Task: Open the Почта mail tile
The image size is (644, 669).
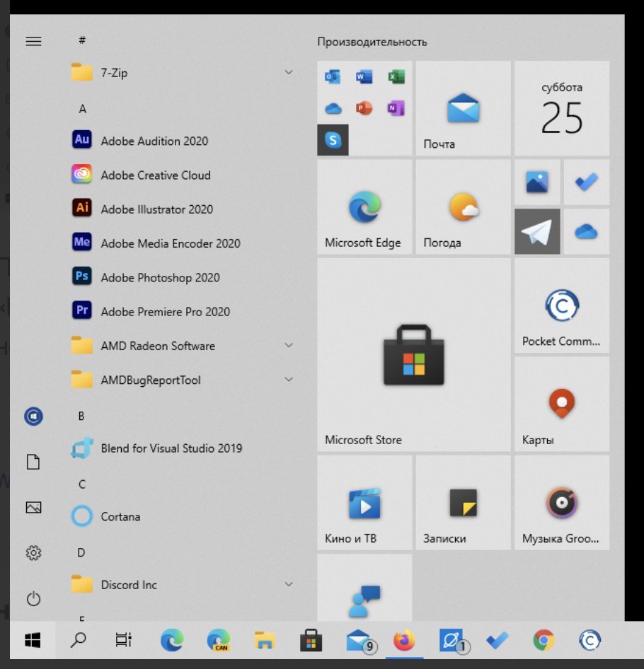Action: (464, 108)
